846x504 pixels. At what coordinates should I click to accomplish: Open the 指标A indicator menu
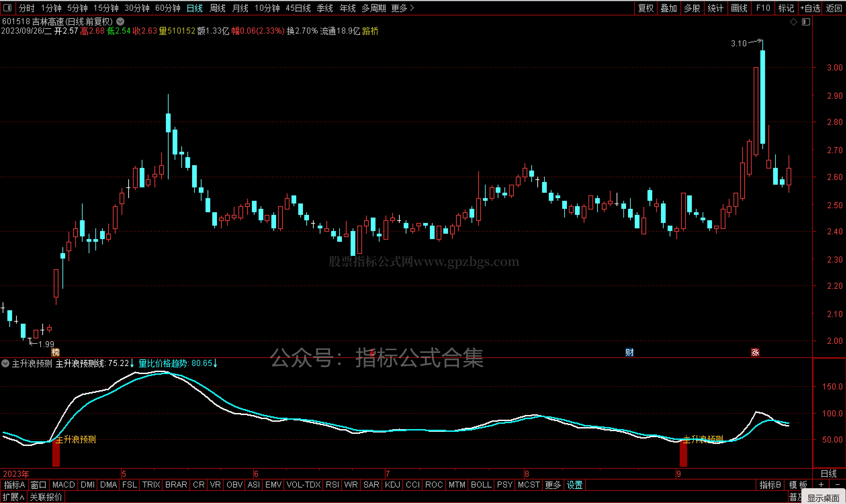pos(14,485)
